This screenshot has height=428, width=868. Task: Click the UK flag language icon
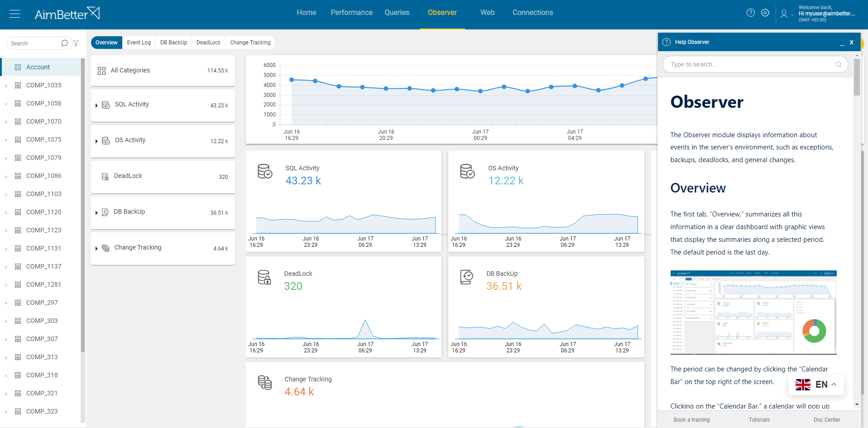(803, 385)
